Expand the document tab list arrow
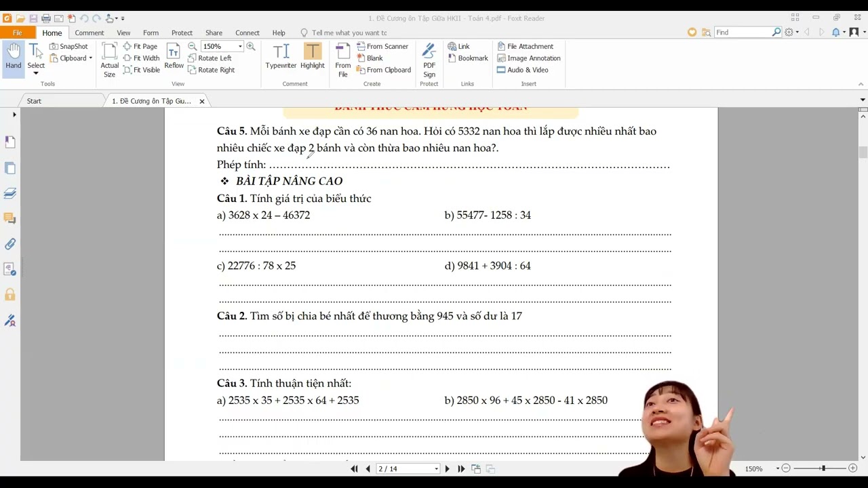 click(x=863, y=100)
